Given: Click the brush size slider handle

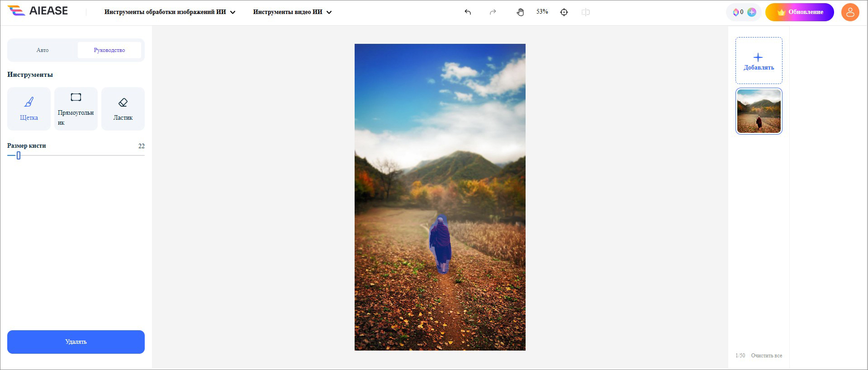Looking at the screenshot, I should pos(19,155).
